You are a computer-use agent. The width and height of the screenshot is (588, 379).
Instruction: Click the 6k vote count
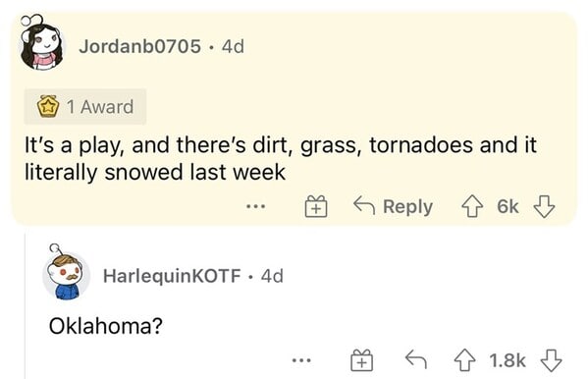point(508,207)
